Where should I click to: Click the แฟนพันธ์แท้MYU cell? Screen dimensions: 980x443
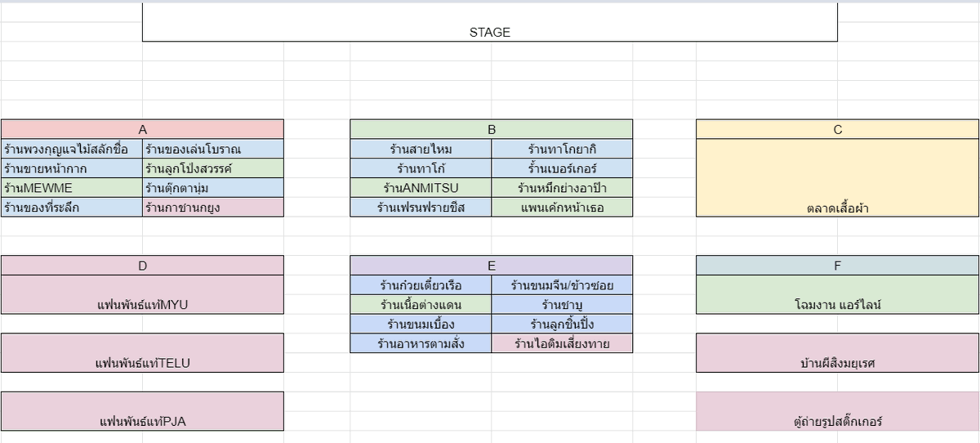pos(142,294)
